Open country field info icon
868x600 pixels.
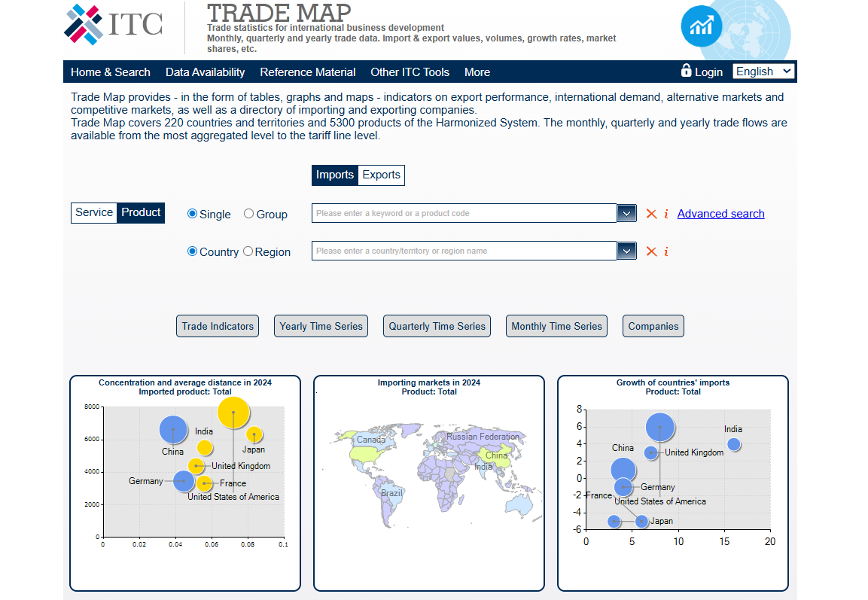coord(666,251)
